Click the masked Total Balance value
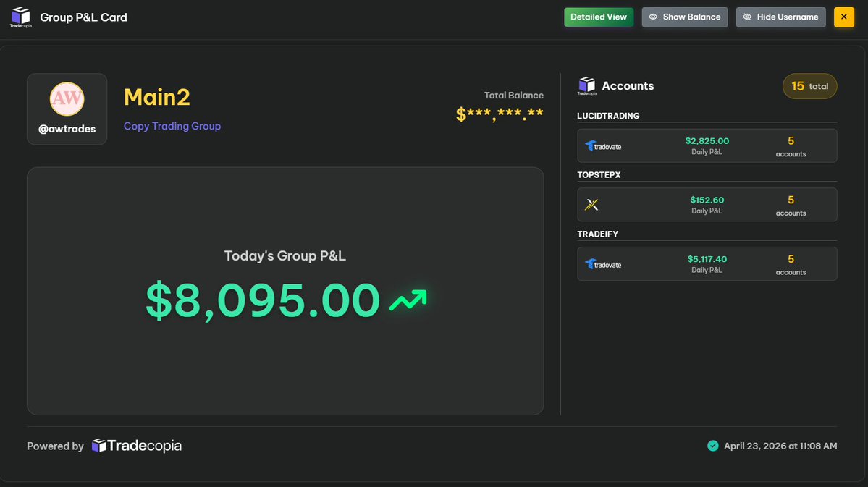 click(500, 114)
